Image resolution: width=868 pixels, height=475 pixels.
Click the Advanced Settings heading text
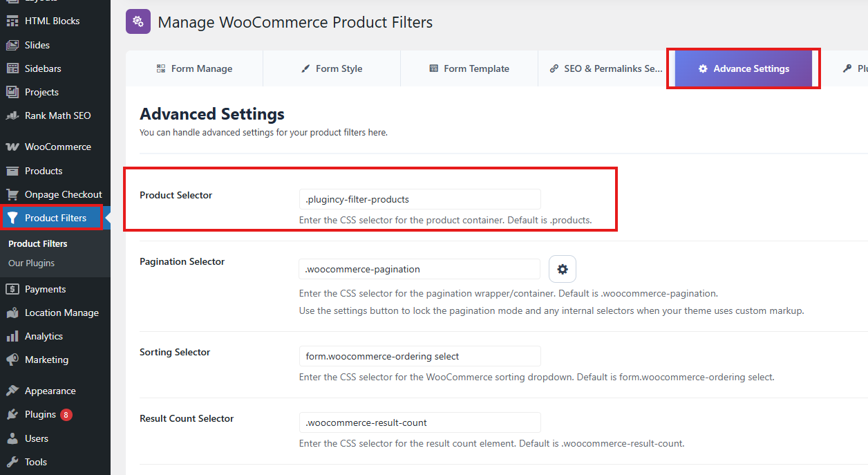click(212, 114)
